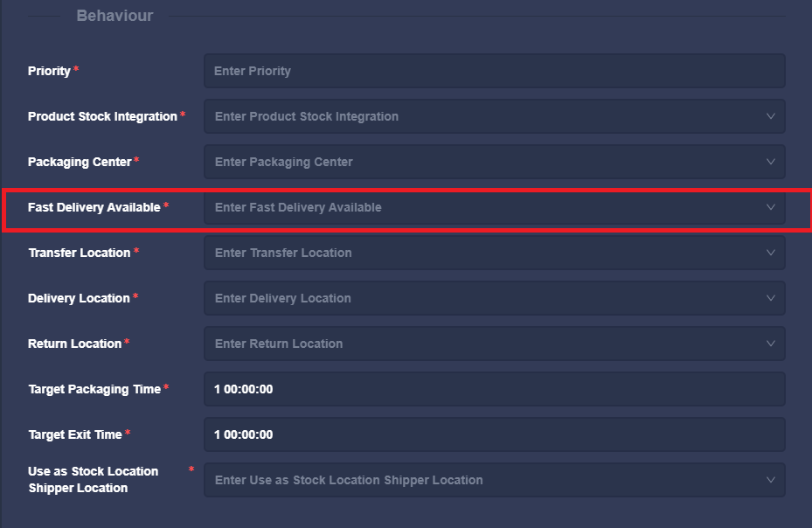Click the Priority input field

pos(495,71)
